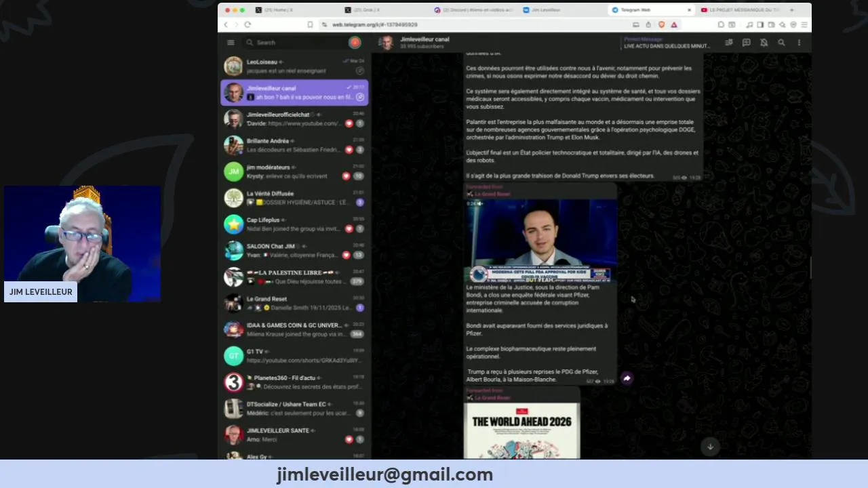The height and width of the screenshot is (488, 868).
Task: Open the pinned messages list icon
Action: point(728,43)
